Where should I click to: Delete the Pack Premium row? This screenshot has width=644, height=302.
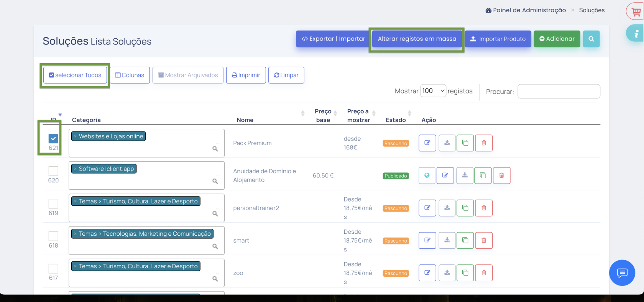coord(484,143)
